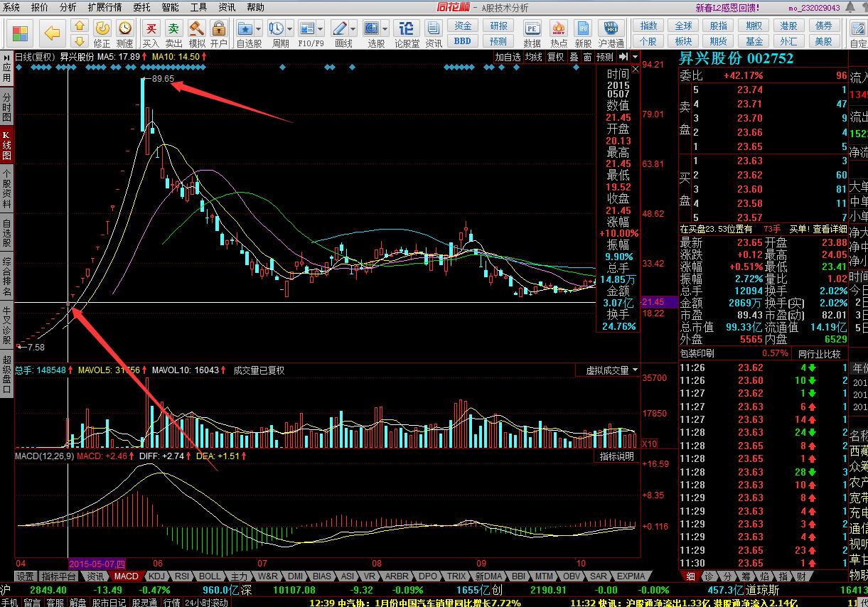Open the chart header options dropdown arrow
Screen dimensions: 868x607
(635, 57)
